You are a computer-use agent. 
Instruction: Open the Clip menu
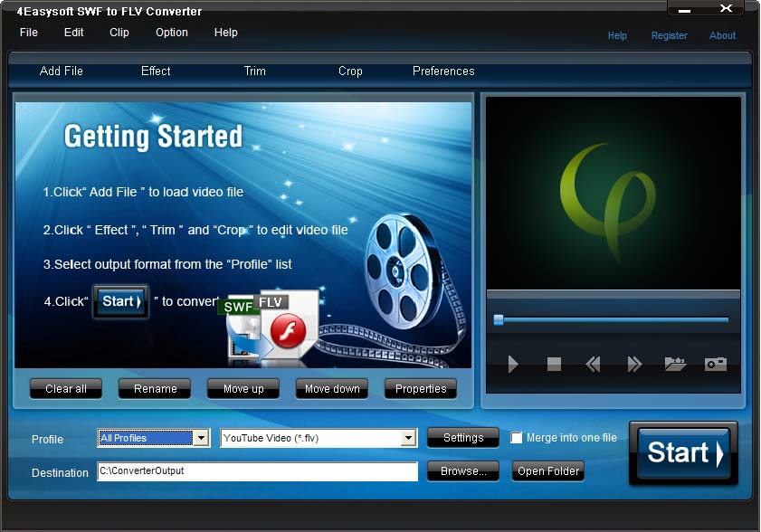click(119, 33)
